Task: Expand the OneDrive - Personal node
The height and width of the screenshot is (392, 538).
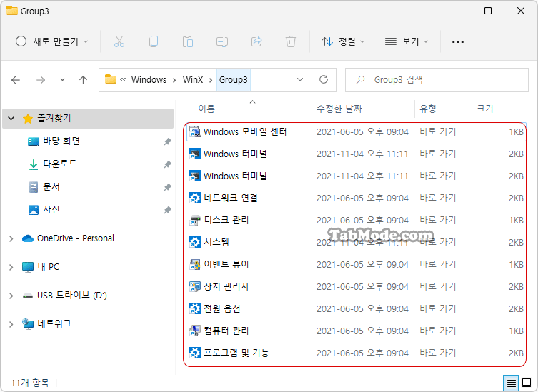Action: click(11, 238)
